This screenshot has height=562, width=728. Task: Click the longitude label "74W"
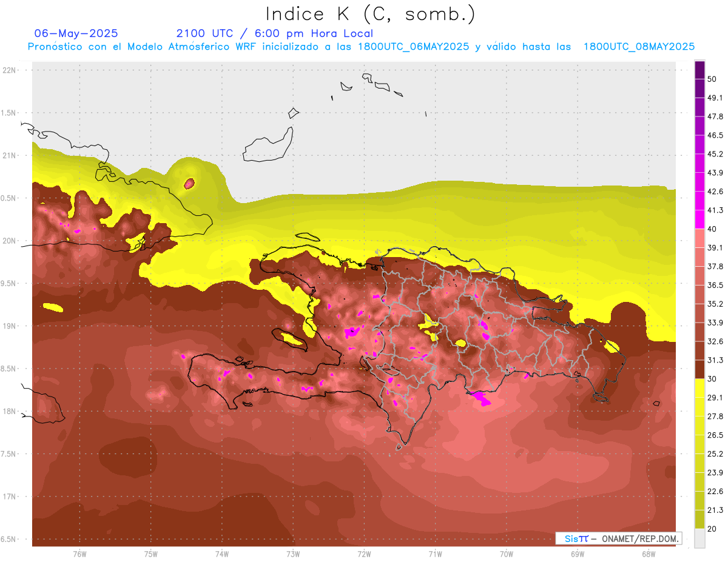click(x=222, y=554)
